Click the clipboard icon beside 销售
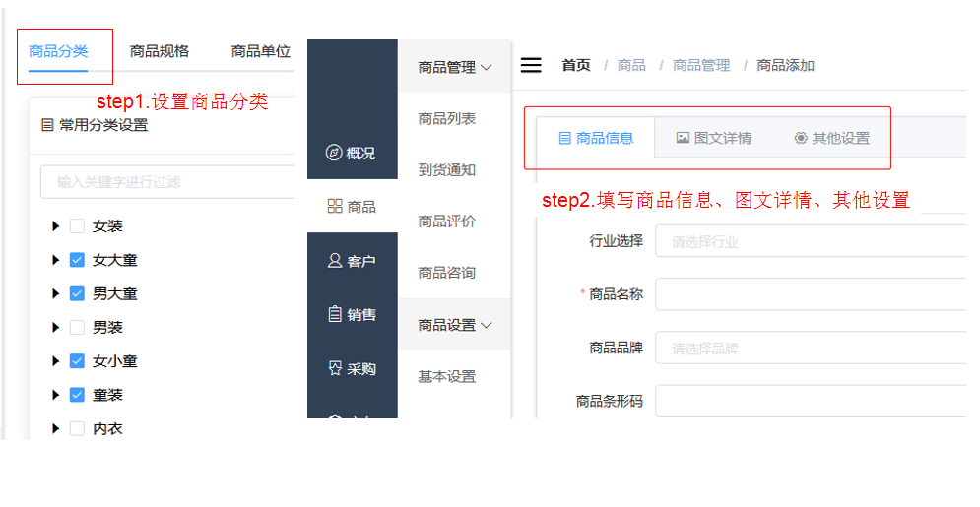Screen dimensions: 980x507 (x=335, y=313)
